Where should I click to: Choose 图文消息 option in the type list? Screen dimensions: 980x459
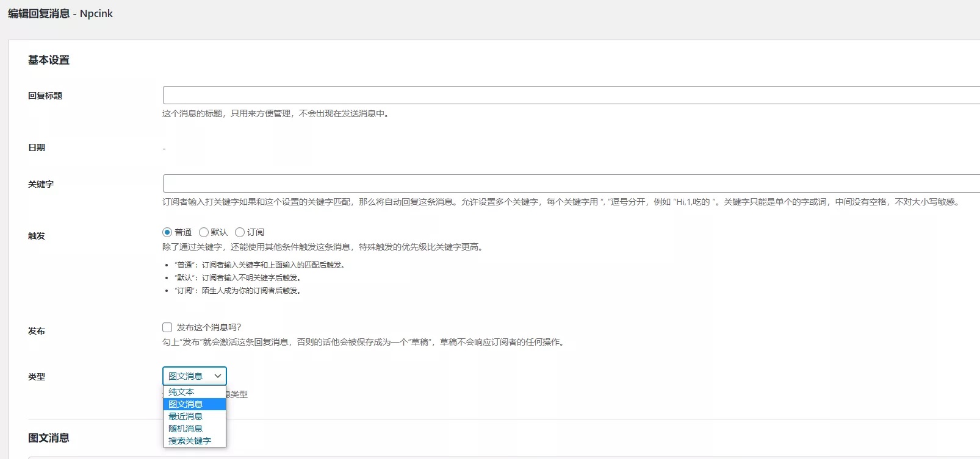(x=195, y=404)
